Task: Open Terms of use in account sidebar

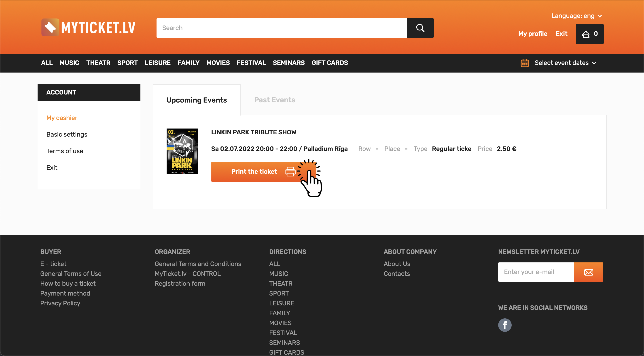Action: point(64,151)
